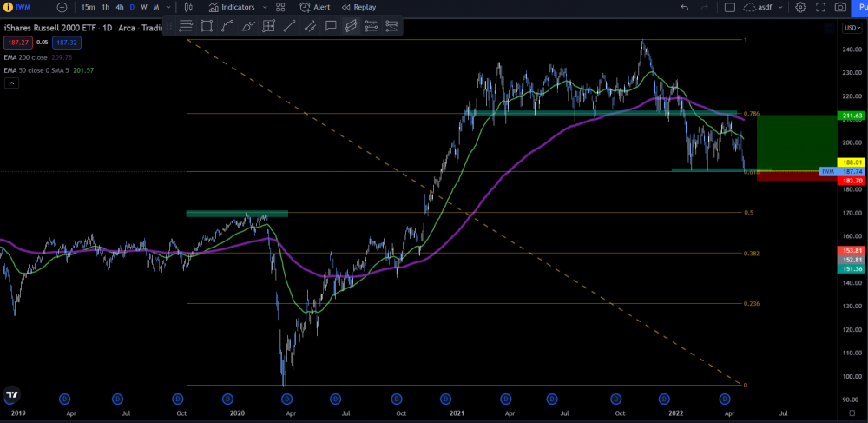The image size is (868, 423).
Task: Undo the last chart action
Action: 685,7
